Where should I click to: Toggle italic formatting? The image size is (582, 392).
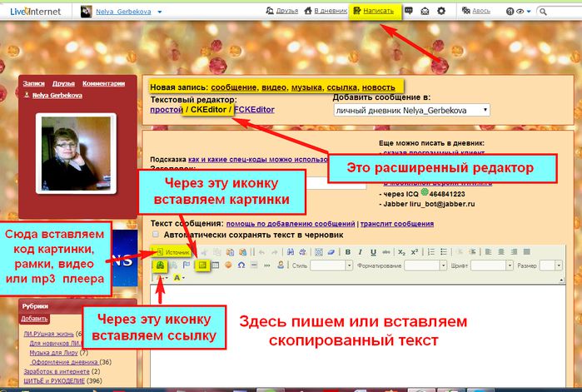[x=361, y=252]
